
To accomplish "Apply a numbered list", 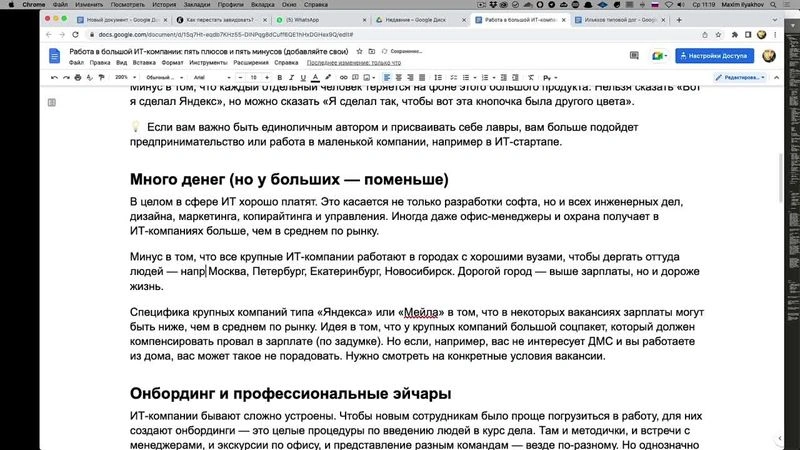I will click(x=485, y=78).
